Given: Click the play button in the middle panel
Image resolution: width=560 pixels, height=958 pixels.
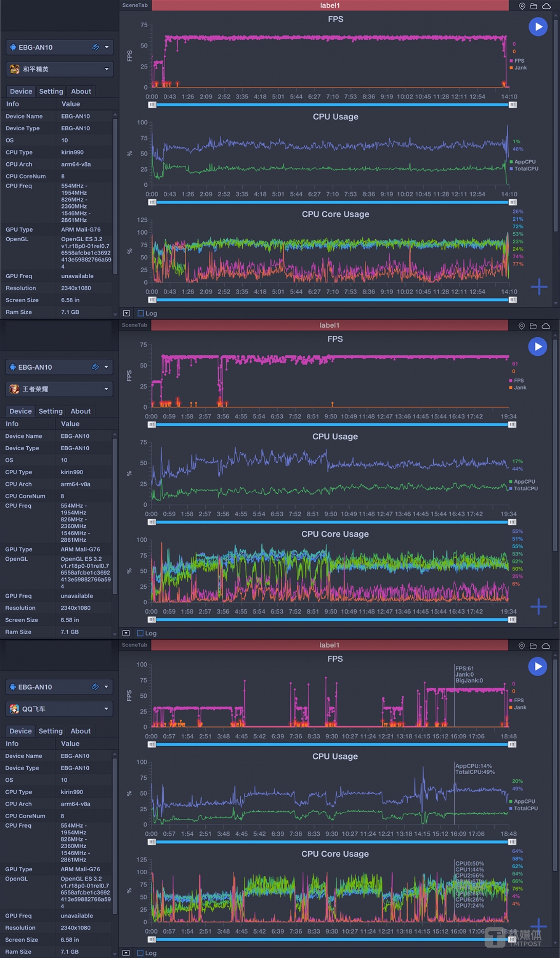Looking at the screenshot, I should pyautogui.click(x=538, y=347).
